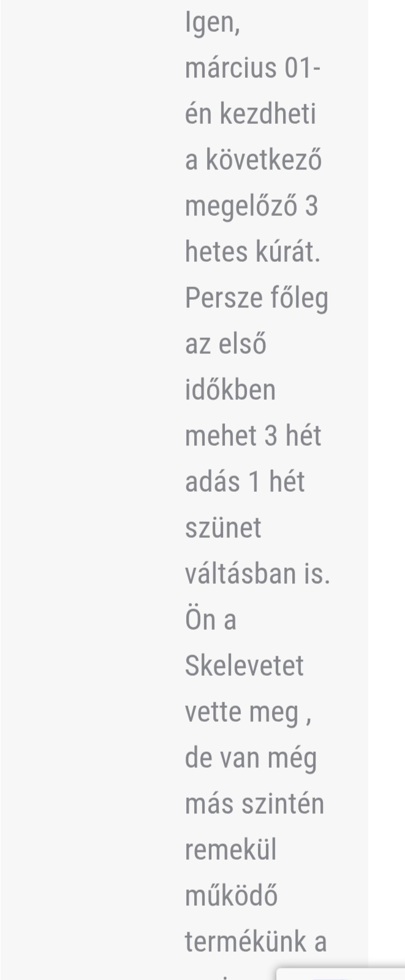Click the reCAPTCHA badge at the bottom corner

pyautogui.click(x=341, y=973)
